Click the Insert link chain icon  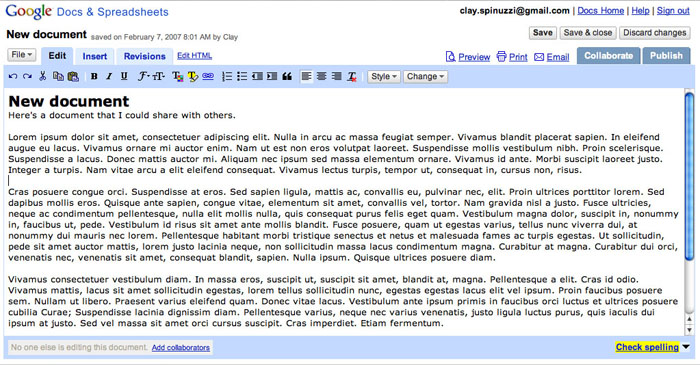coord(208,76)
